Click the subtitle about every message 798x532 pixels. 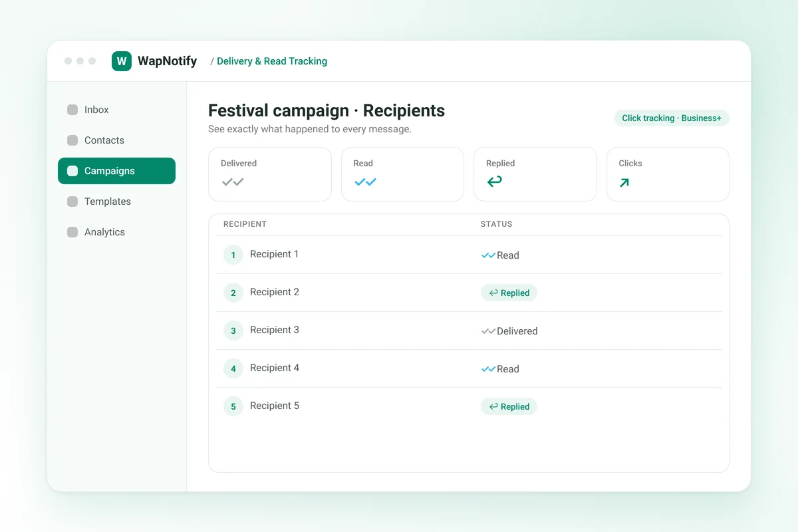310,129
